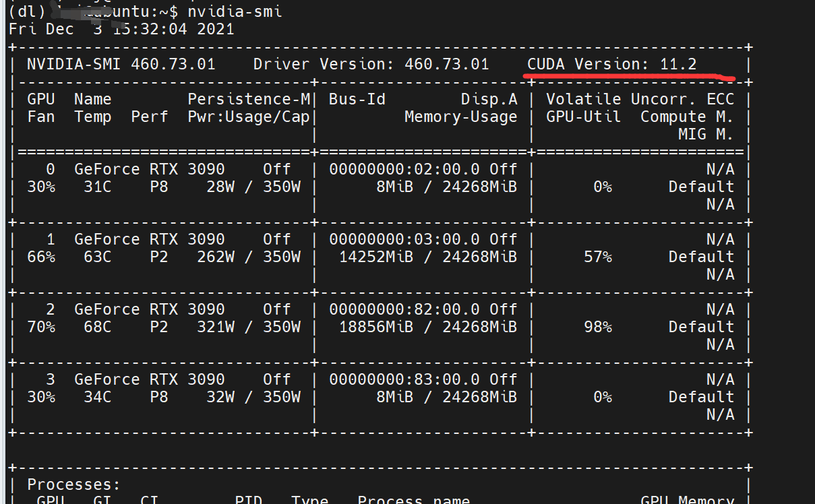
Task: Click memory usage "14252MiB / 24268MiB"
Action: [428, 257]
